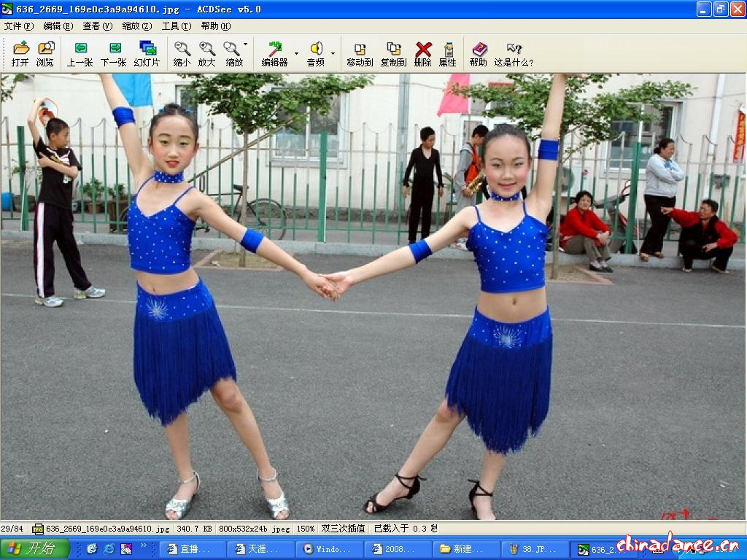Expand the Editor (编辑器) dropdown arrow

coord(296,53)
